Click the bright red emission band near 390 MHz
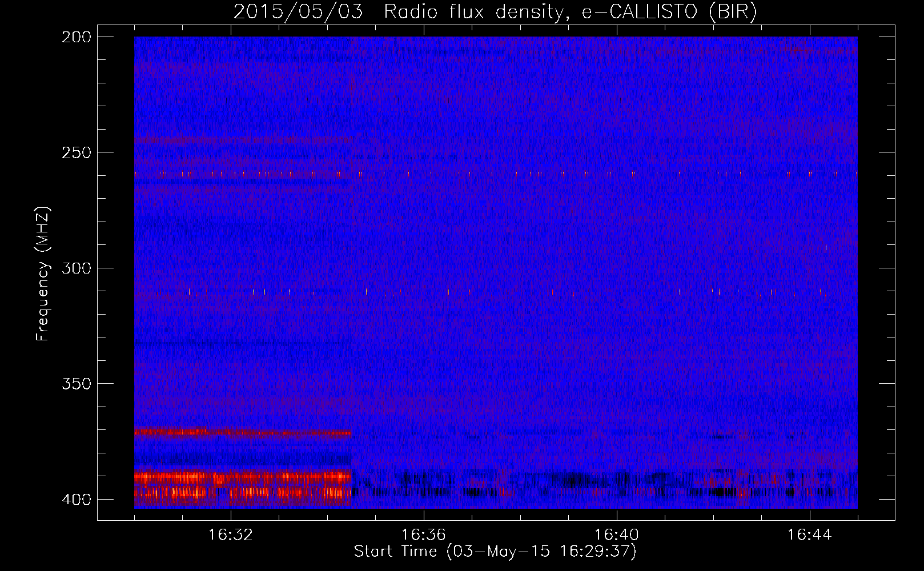 point(243,477)
